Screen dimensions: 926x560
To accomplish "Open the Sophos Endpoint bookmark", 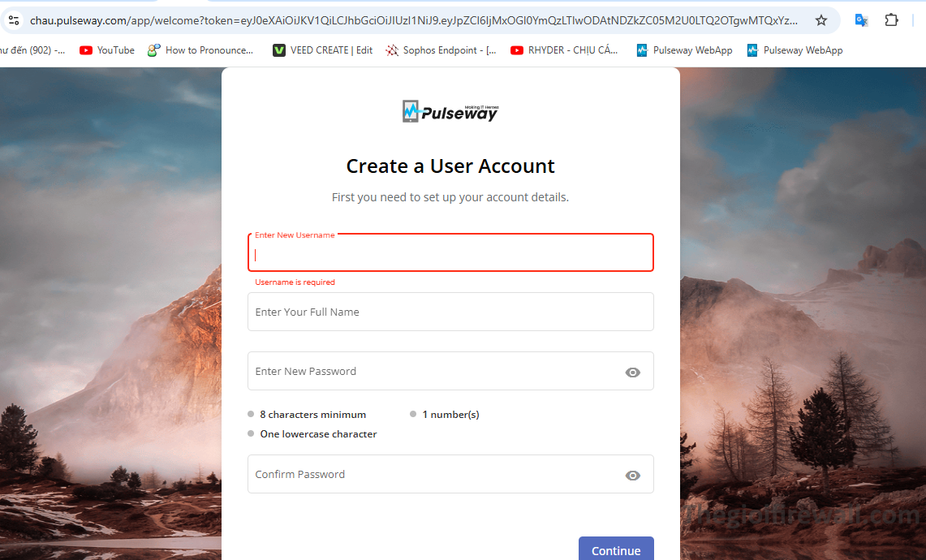I will (x=441, y=50).
